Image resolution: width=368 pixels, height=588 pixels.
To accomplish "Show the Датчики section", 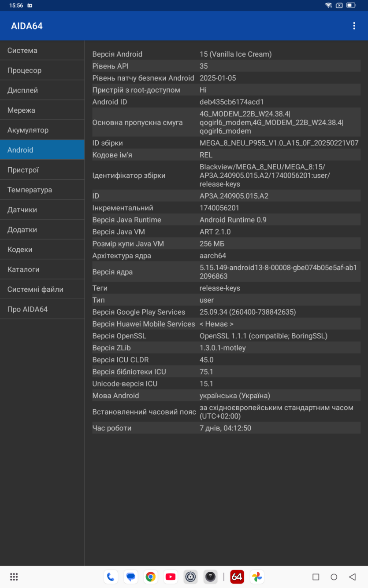I will [42, 210].
